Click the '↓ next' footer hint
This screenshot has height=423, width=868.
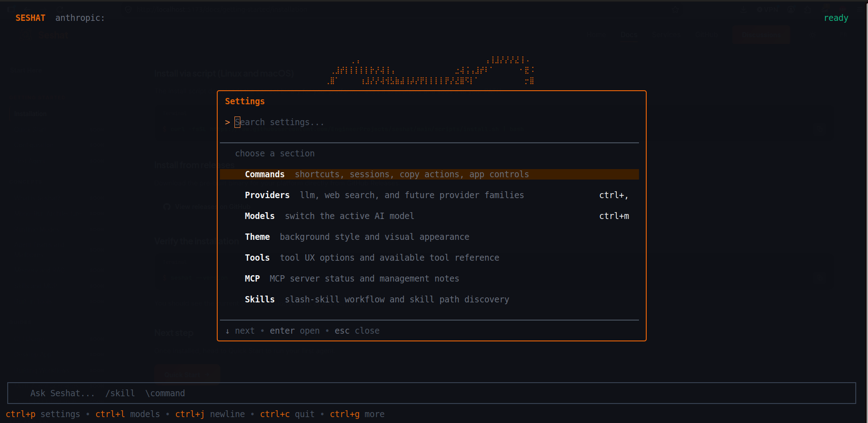240,331
